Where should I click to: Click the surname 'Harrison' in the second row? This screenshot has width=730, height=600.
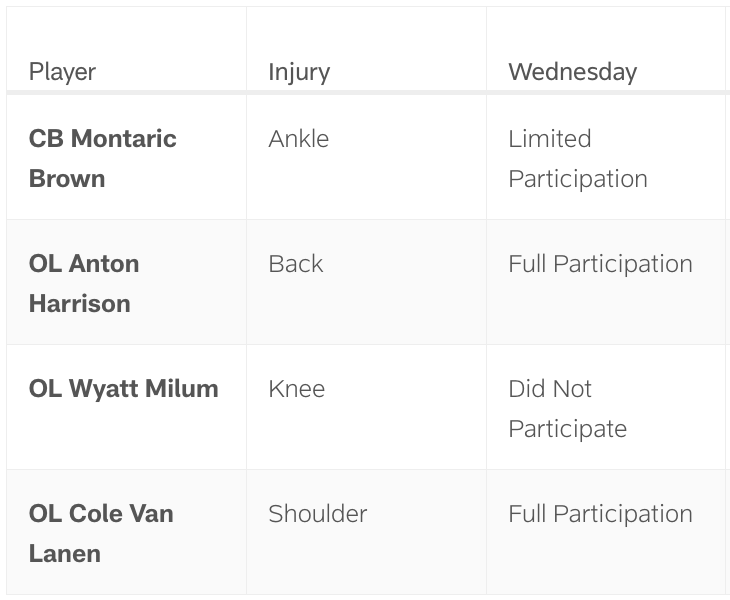[80, 304]
